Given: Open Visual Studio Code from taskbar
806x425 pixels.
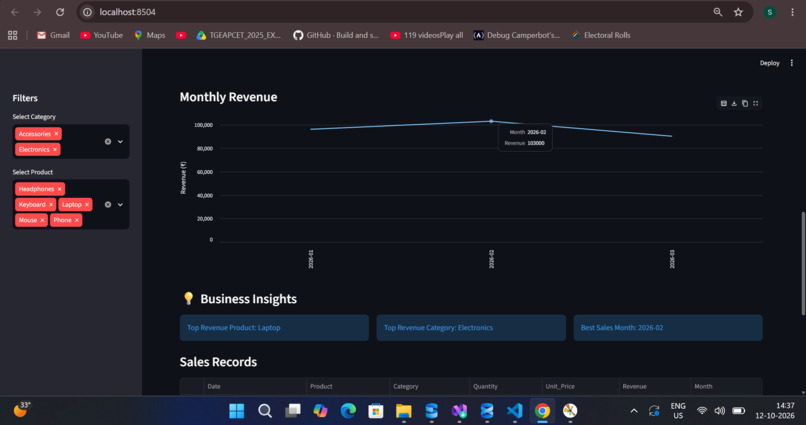Looking at the screenshot, I should point(515,411).
